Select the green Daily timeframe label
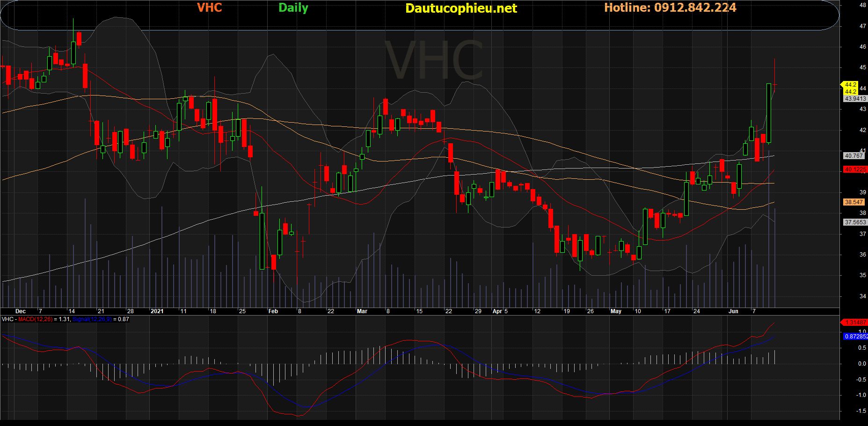 point(293,8)
